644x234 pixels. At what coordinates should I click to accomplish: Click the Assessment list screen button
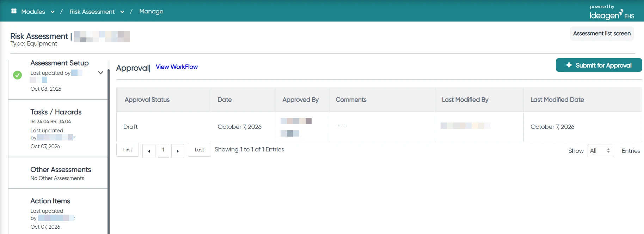pyautogui.click(x=602, y=34)
